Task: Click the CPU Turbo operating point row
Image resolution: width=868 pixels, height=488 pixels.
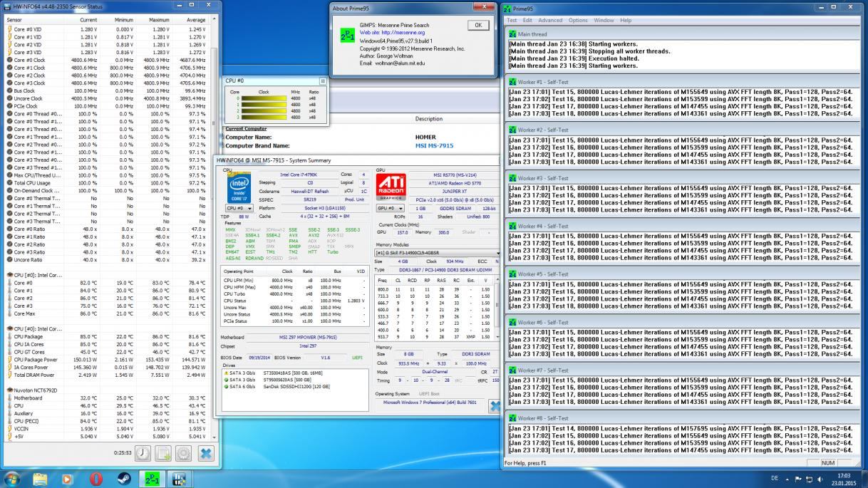Action: (x=294, y=294)
